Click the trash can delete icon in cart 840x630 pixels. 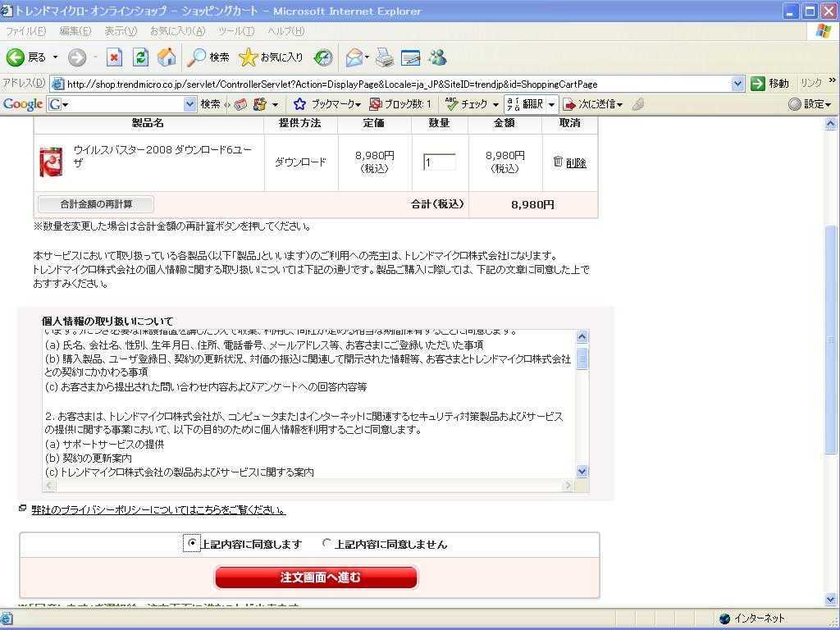tap(558, 162)
